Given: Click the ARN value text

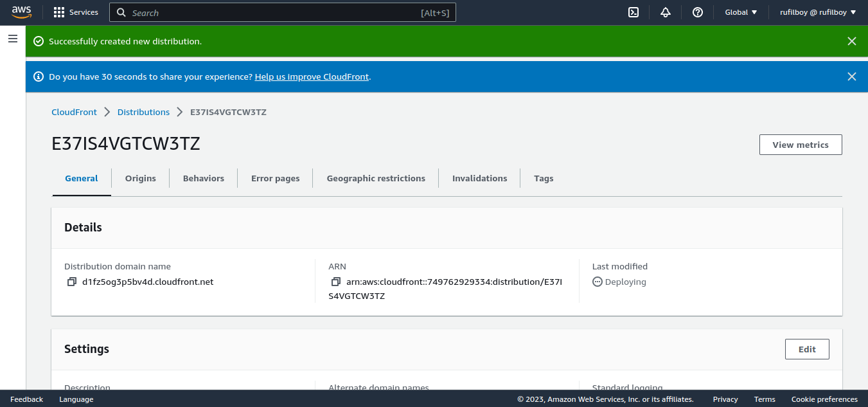Looking at the screenshot, I should (x=445, y=289).
